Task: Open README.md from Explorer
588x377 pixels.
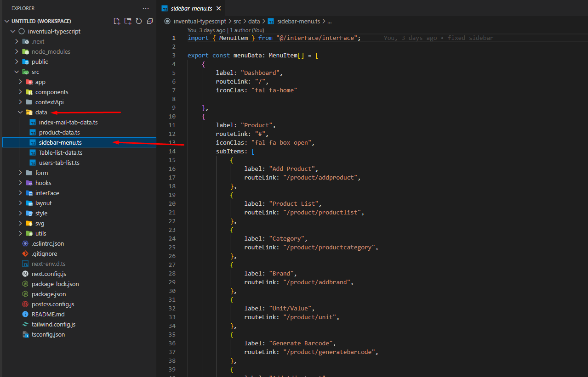Action: (48, 314)
